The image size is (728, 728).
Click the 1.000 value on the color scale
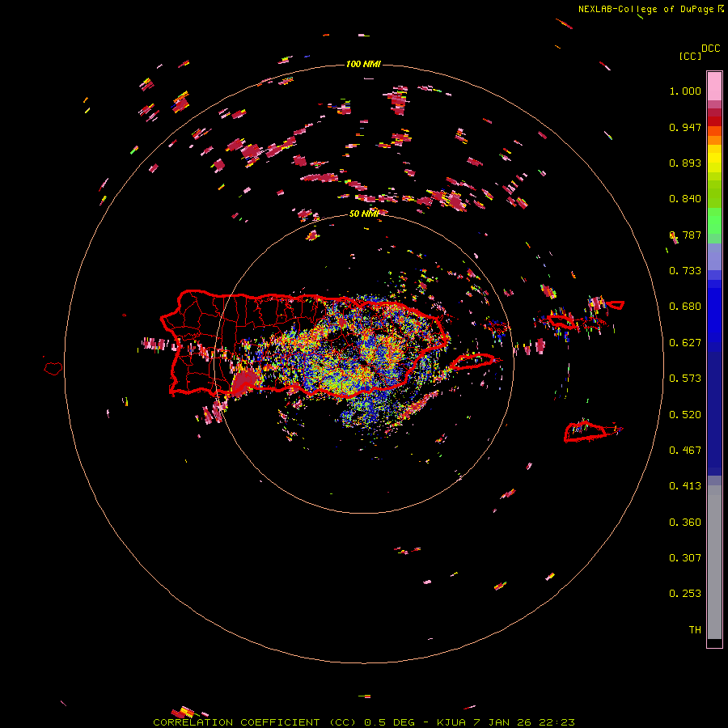[x=685, y=91]
